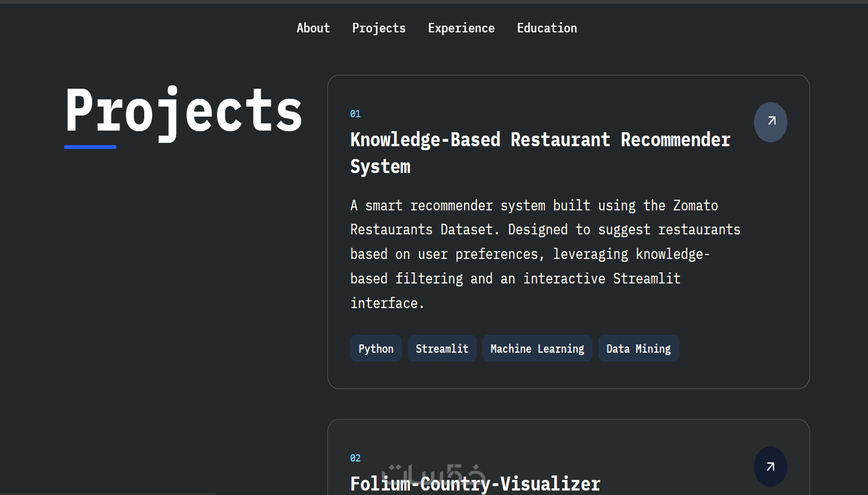
Task: Click the word System in project 01 title
Action: point(380,167)
